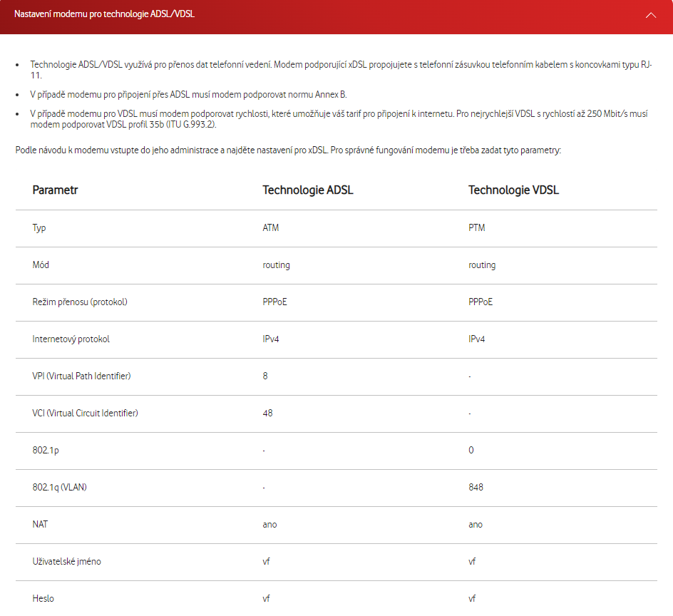Click the 'PTM' value in the table
673x616 pixels.
(x=477, y=228)
